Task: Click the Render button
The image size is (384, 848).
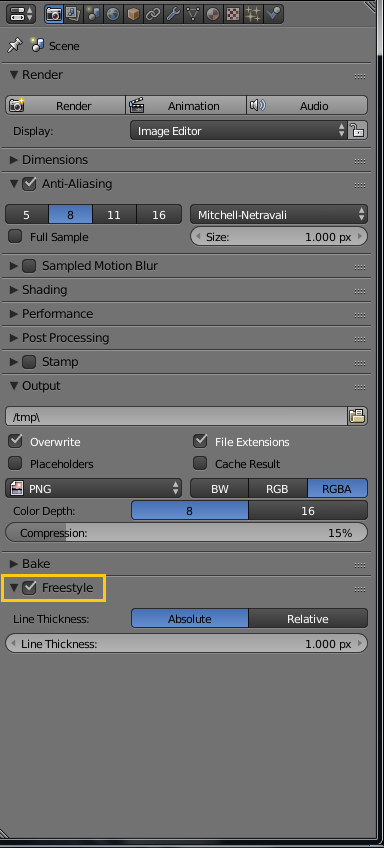Action: click(65, 105)
